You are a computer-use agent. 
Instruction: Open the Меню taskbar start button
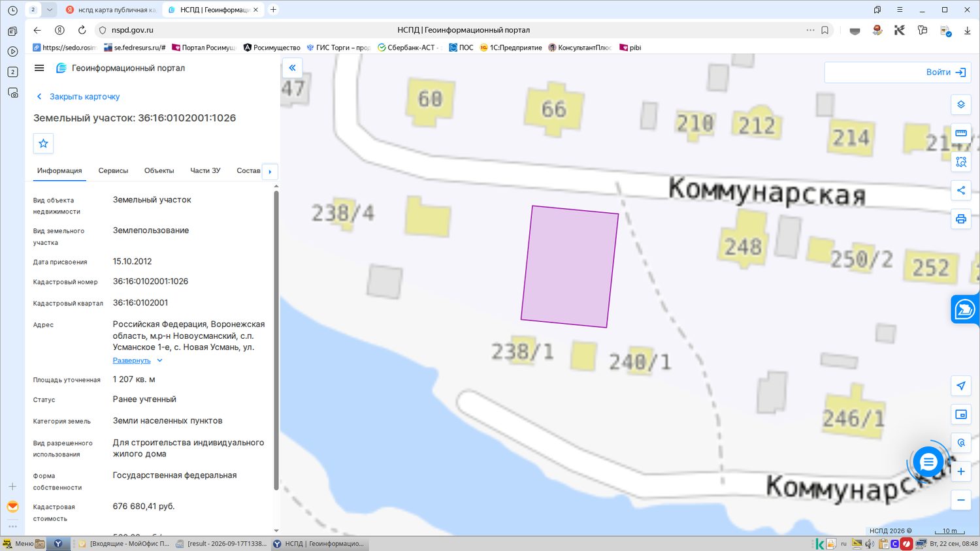pyautogui.click(x=18, y=543)
